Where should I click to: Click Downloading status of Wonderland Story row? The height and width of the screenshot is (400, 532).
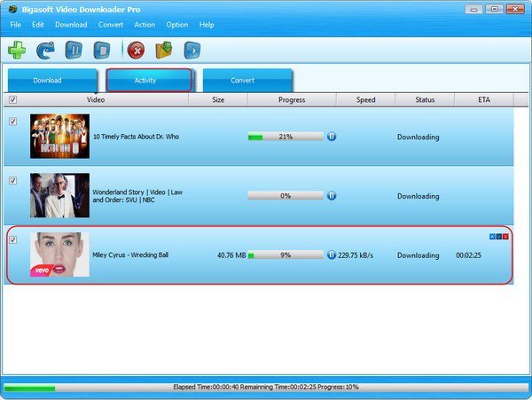pyautogui.click(x=418, y=196)
